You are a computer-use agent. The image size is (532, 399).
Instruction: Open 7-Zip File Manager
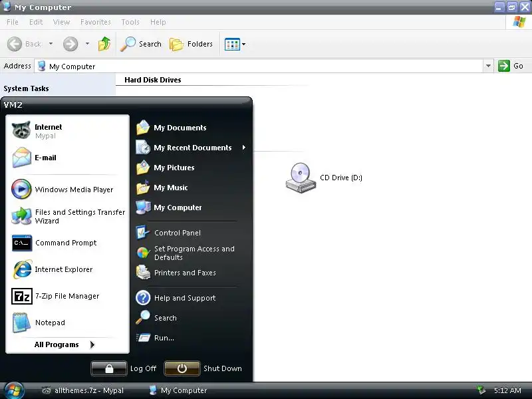click(67, 296)
